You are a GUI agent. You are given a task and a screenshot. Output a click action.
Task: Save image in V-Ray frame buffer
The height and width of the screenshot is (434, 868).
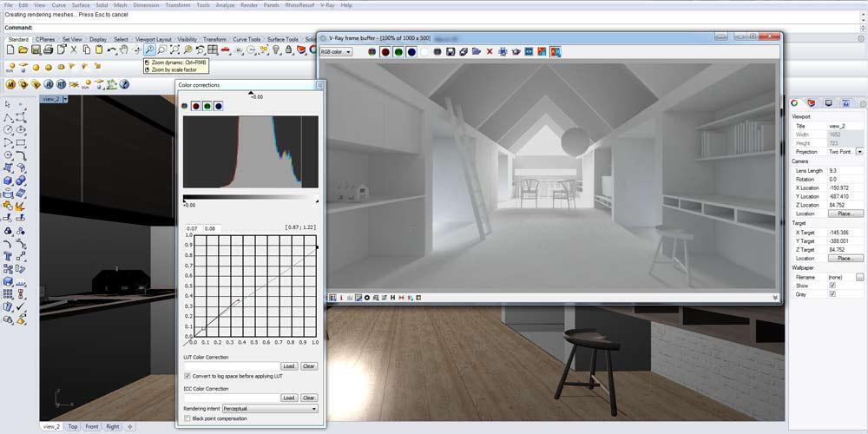pos(450,51)
